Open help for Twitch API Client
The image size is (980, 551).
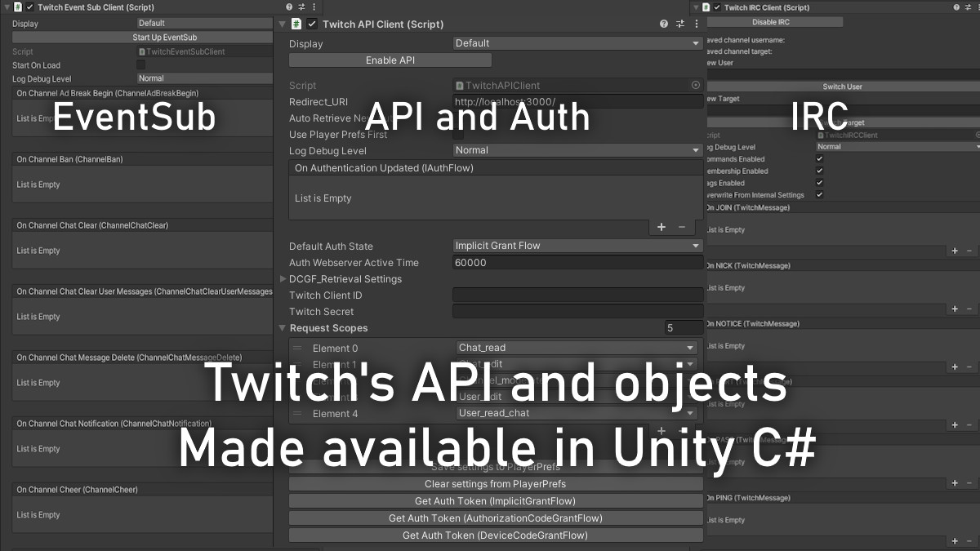pyautogui.click(x=664, y=24)
